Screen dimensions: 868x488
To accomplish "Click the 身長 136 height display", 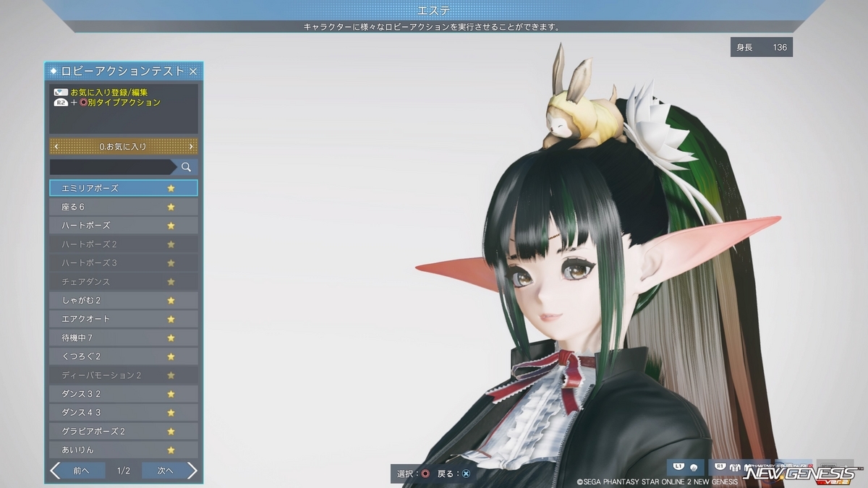I will point(762,47).
